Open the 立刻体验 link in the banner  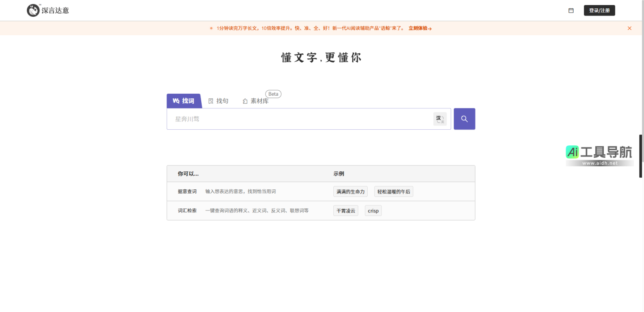(x=419, y=28)
